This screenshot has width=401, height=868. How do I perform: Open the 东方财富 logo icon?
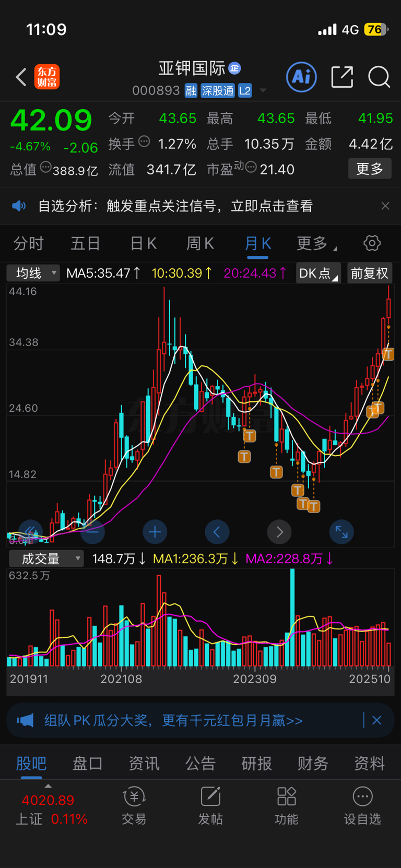click(47, 77)
